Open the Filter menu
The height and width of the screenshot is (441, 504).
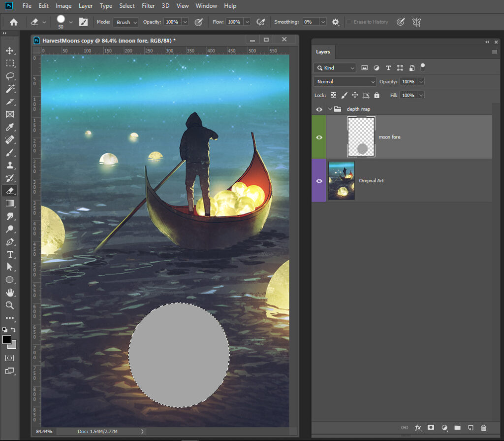tap(148, 6)
